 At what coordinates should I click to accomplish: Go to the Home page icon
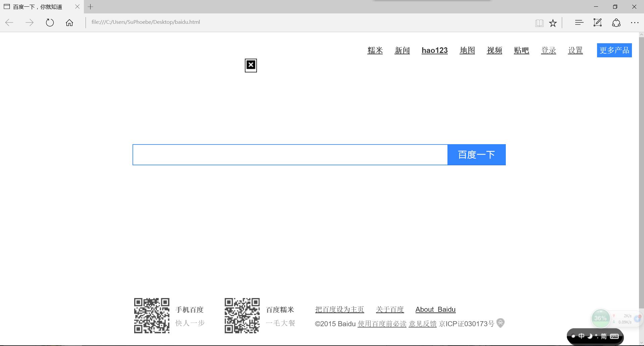coord(69,22)
